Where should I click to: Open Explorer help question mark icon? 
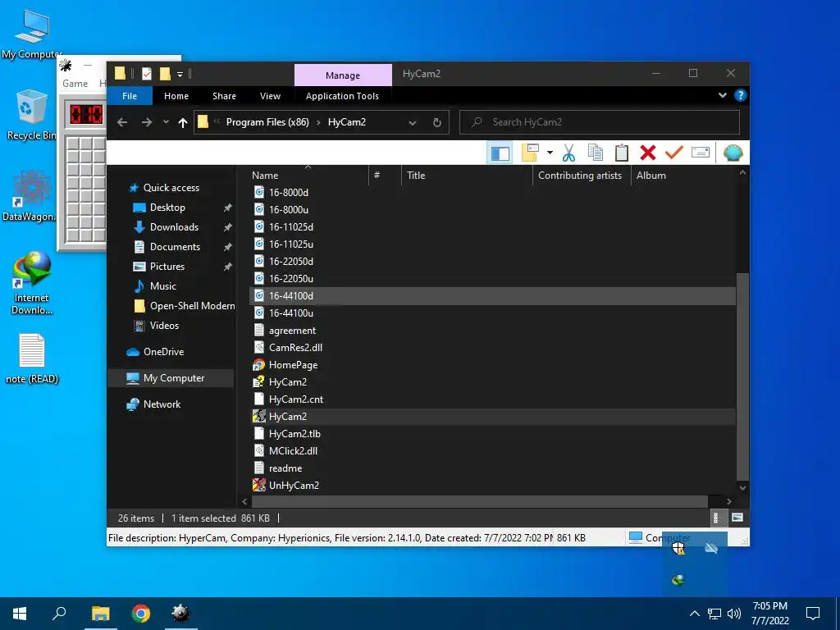741,95
